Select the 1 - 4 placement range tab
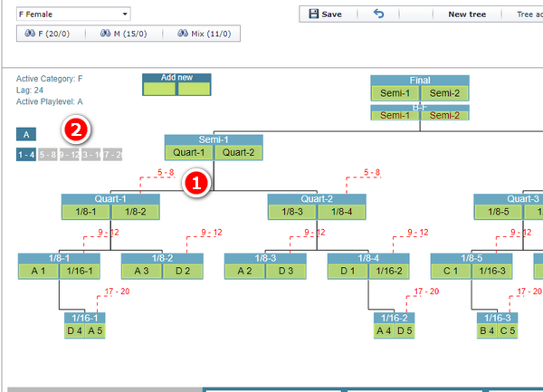This screenshot has height=392, width=543. (x=26, y=155)
